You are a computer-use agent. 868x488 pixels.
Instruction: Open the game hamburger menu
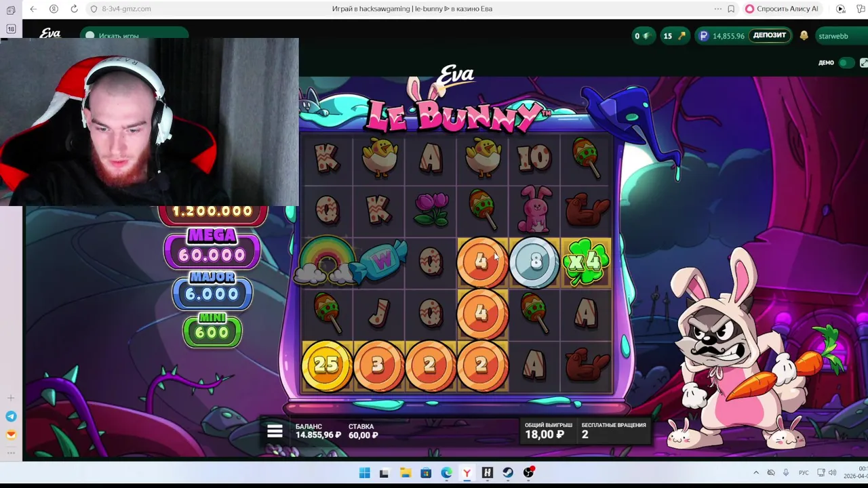(275, 431)
